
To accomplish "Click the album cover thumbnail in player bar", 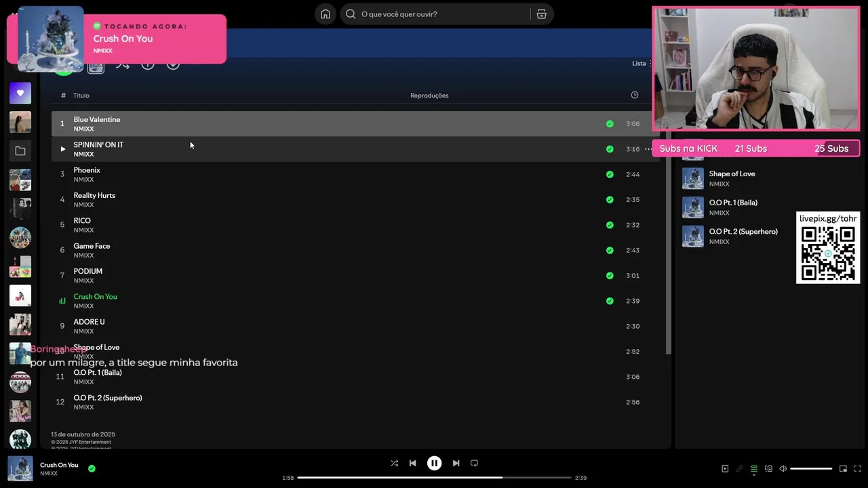I will (x=20, y=468).
